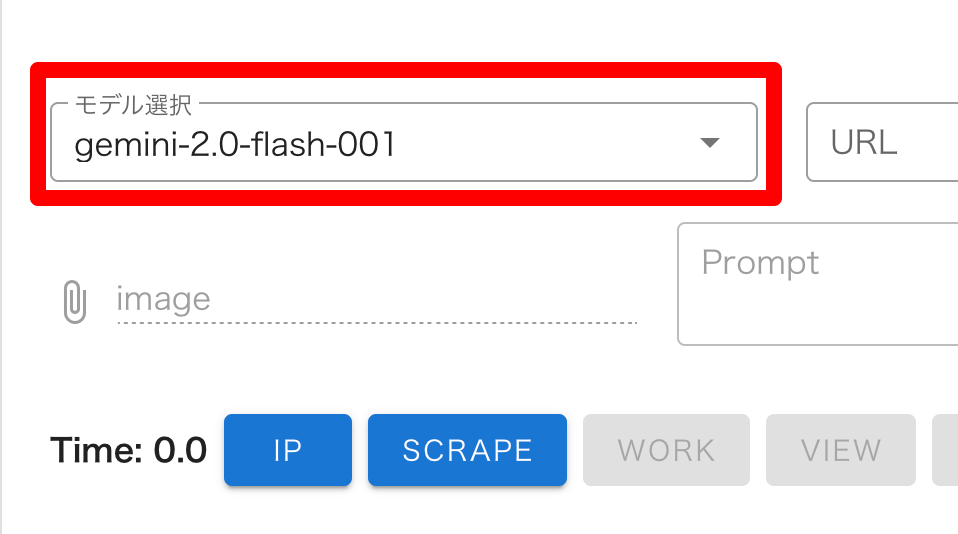Select the gemini-2.0-flash-001 value text

235,145
